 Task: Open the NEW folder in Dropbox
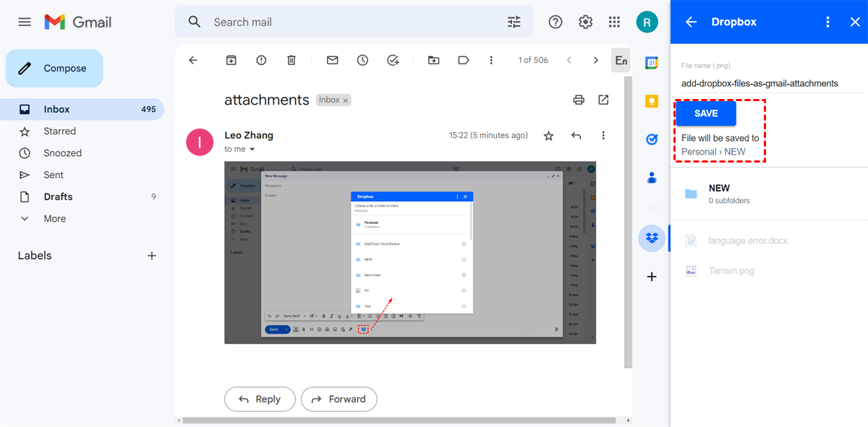pos(769,194)
